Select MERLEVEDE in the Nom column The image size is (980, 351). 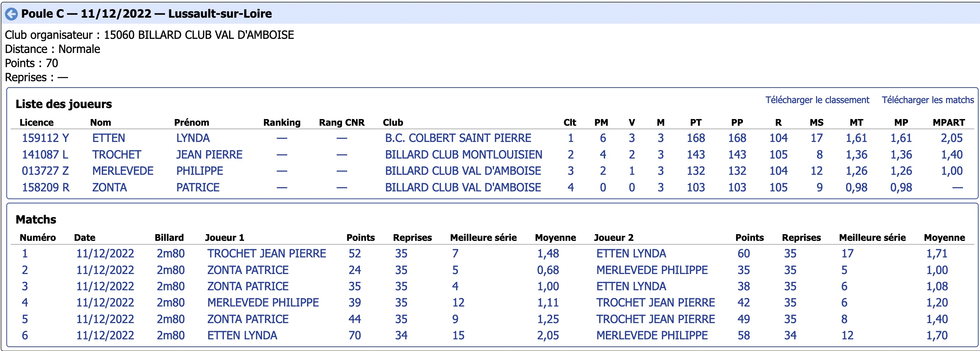123,171
